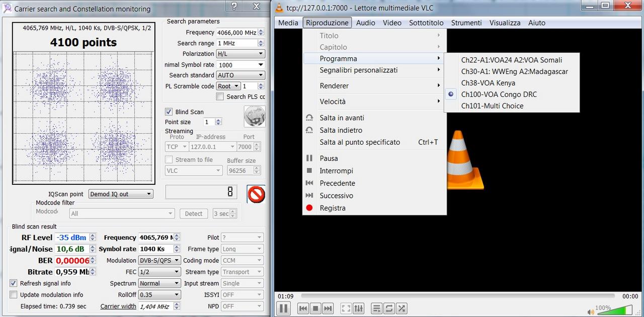The width and height of the screenshot is (644, 317).
Task: Choose Salta al punto specificato
Action: (x=374, y=142)
